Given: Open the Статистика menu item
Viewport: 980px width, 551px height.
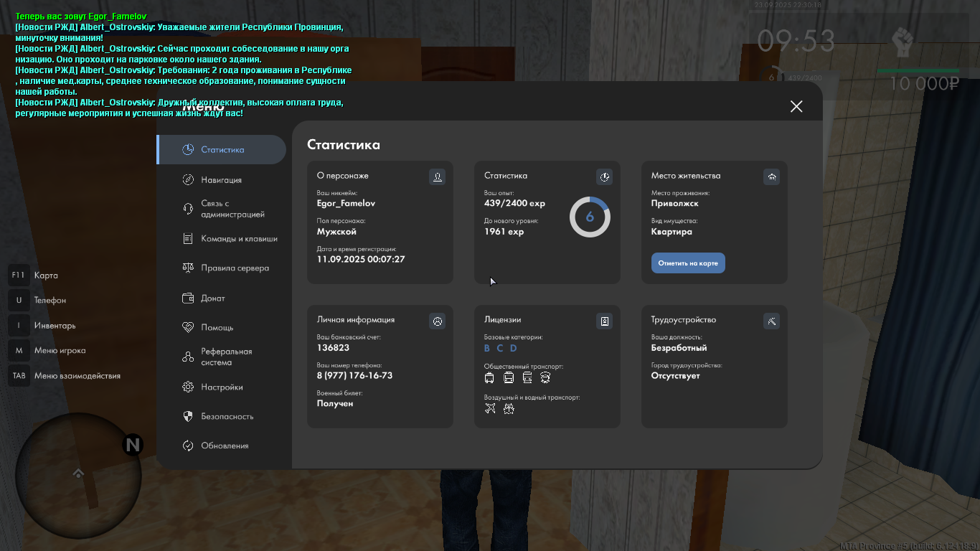Looking at the screenshot, I should [x=222, y=150].
